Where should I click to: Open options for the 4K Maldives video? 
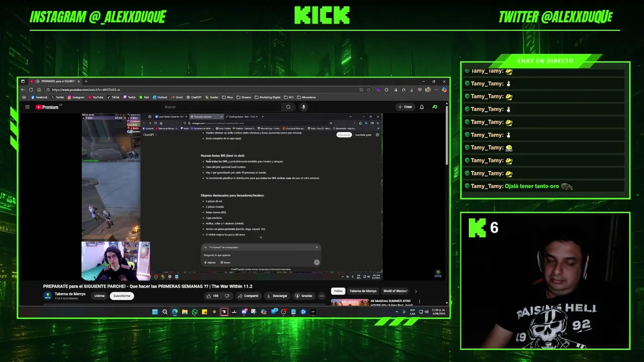(x=420, y=302)
